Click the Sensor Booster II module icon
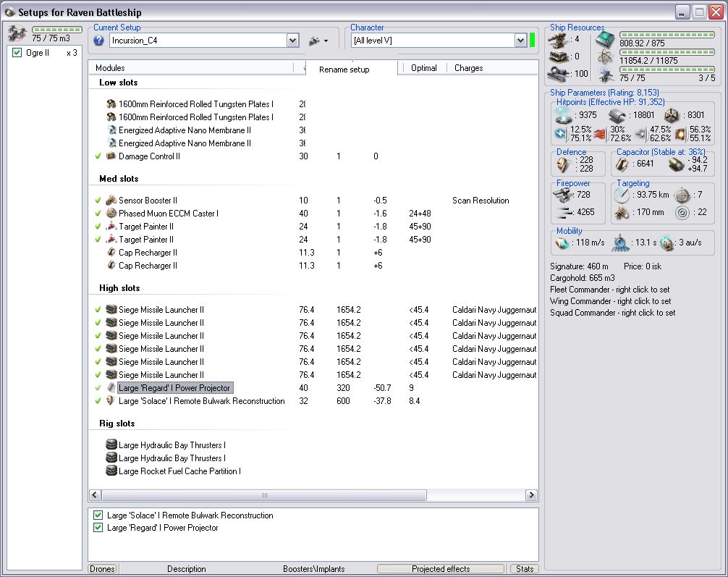The width and height of the screenshot is (728, 577). (111, 201)
